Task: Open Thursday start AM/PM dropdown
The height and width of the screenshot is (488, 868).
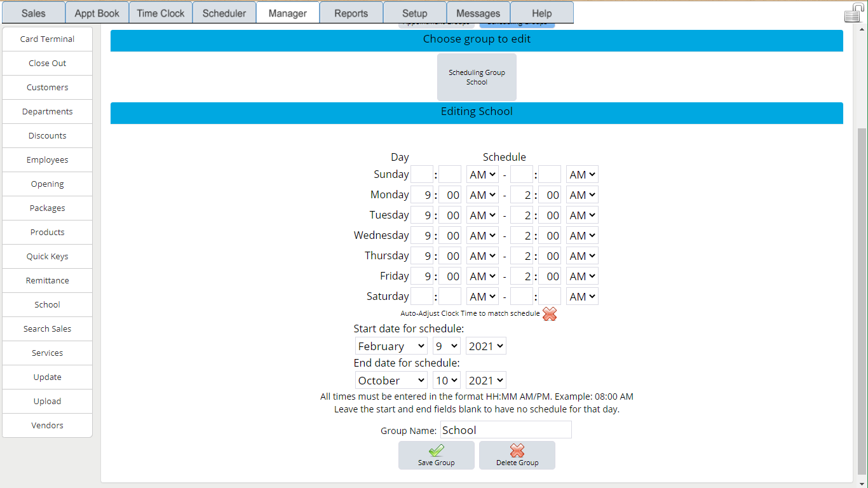Action: point(482,256)
